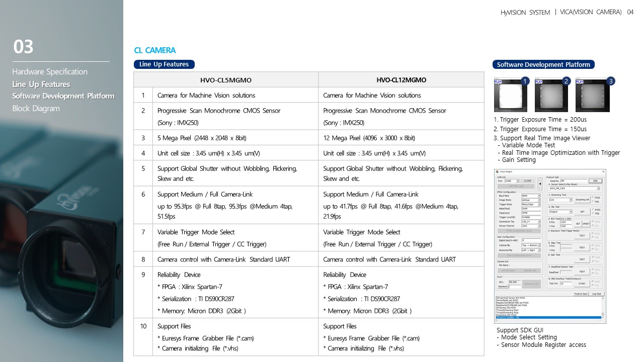
Task: Click the Software Development Platform pill label
Action: pos(543,64)
